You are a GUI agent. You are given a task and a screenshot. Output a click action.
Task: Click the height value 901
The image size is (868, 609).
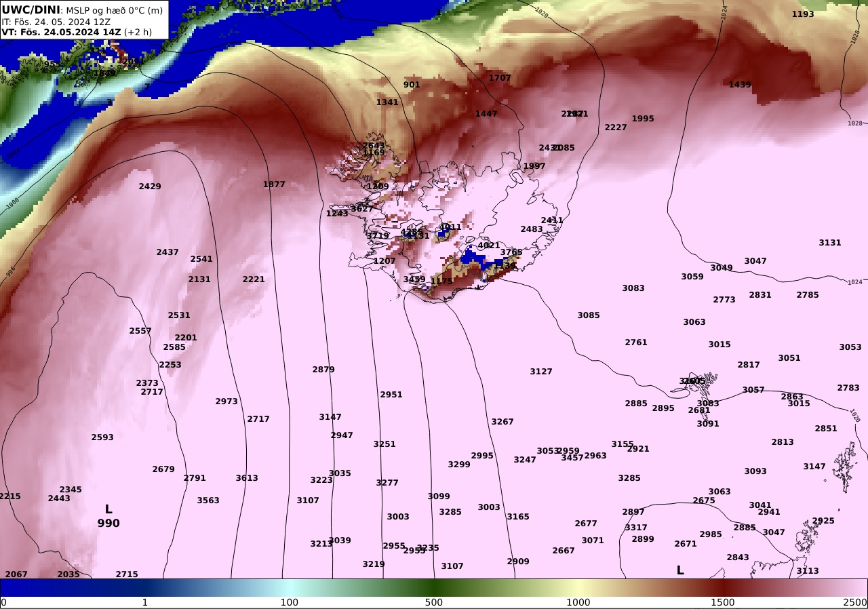pos(412,85)
